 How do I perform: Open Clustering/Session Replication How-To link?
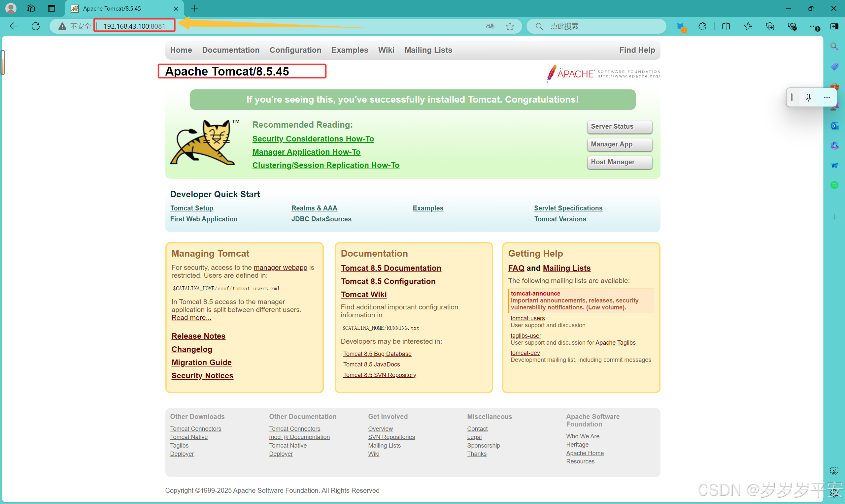[326, 165]
